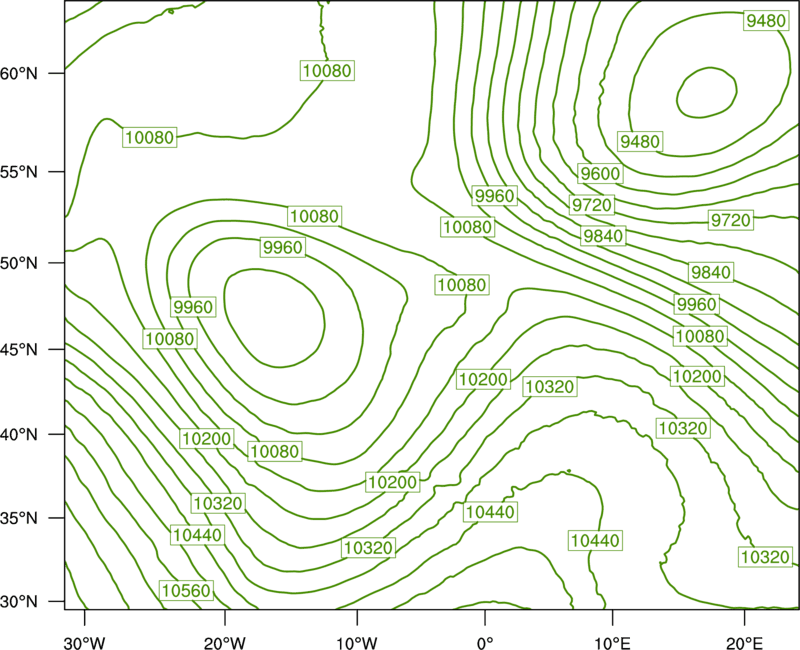This screenshot has width=800, height=650.
Task: Click the 20°W longitude axis label
Action: pos(225,642)
